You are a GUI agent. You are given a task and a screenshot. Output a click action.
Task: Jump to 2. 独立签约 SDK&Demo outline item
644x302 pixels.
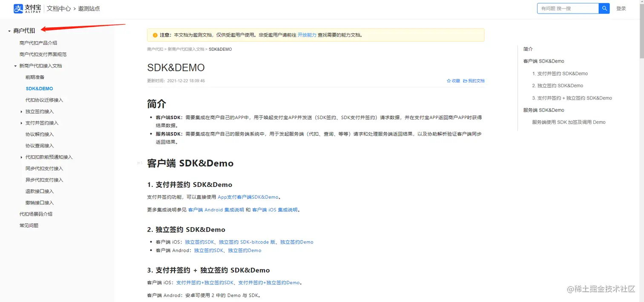click(x=558, y=86)
